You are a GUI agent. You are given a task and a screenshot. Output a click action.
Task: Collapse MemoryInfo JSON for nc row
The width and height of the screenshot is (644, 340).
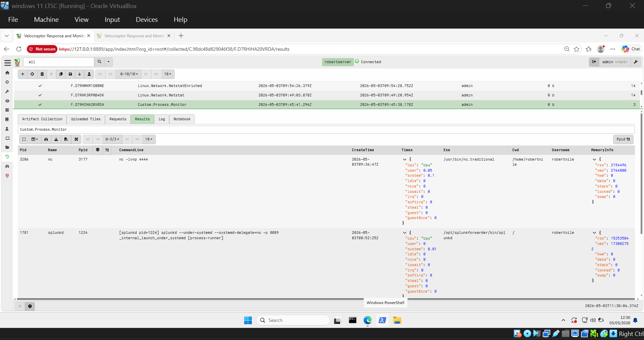click(594, 160)
